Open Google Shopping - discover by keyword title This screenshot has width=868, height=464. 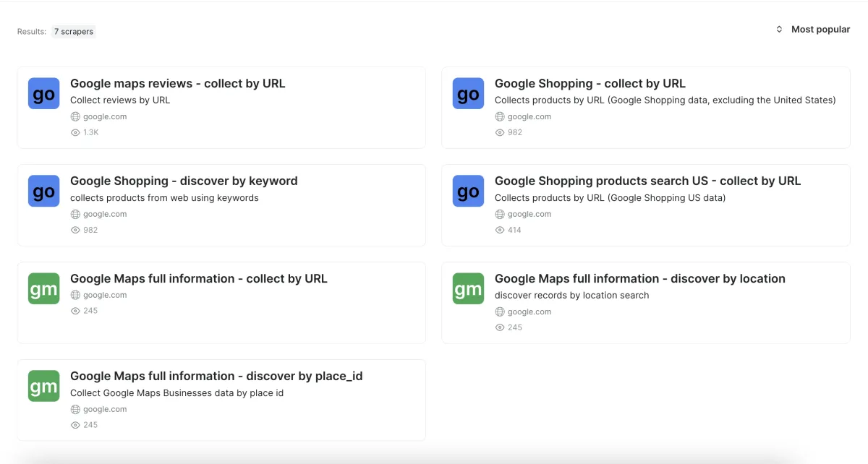click(x=184, y=181)
